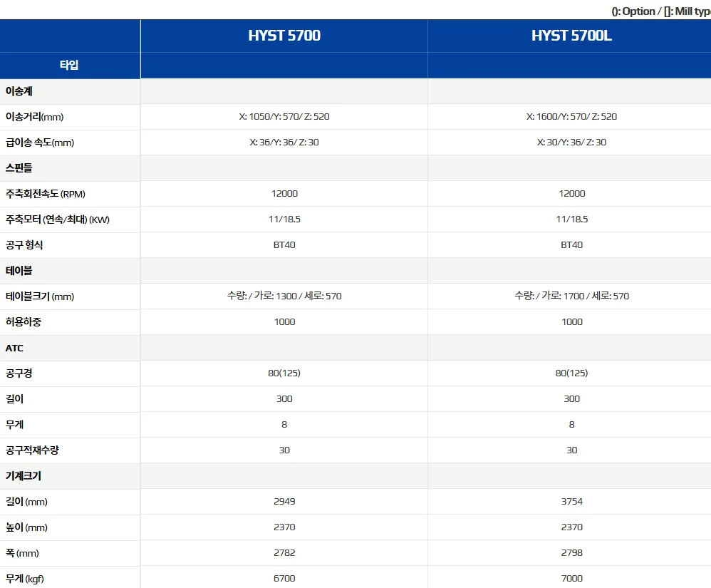Screen dimensions: 711x588
Task: Click the 무게 (kgf) row label
Action: pyautogui.click(x=24, y=579)
